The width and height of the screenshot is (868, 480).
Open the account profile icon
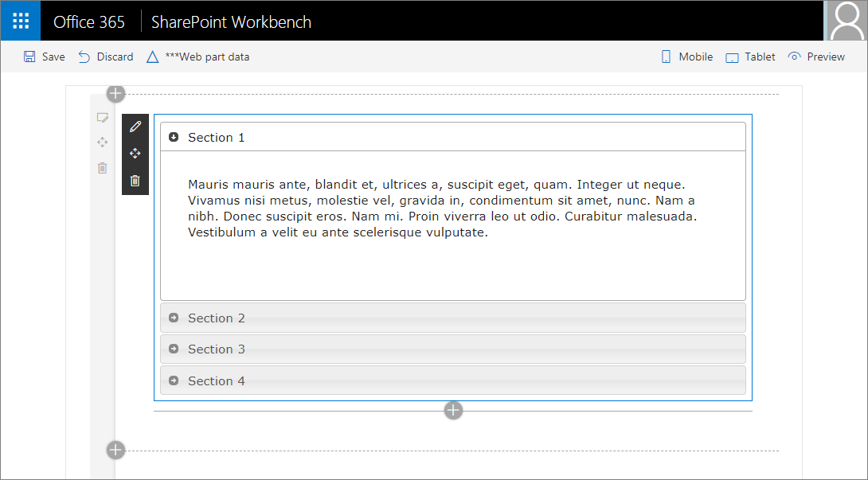pos(847,21)
